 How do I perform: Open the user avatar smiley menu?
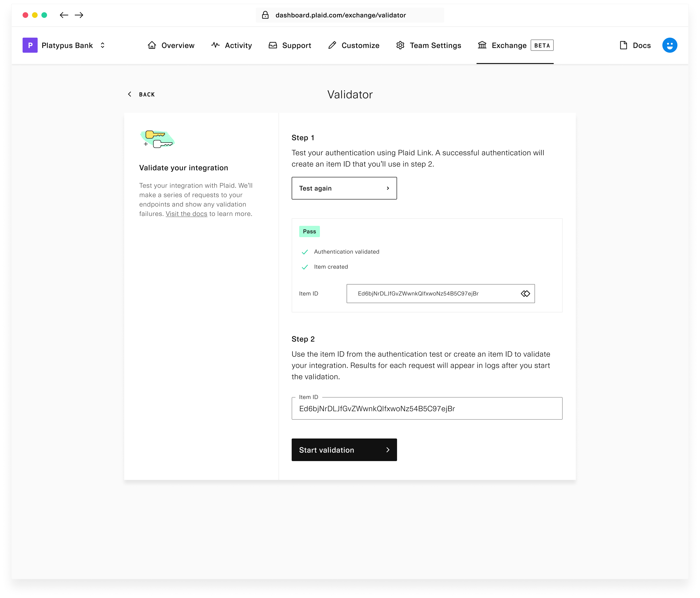[670, 45]
